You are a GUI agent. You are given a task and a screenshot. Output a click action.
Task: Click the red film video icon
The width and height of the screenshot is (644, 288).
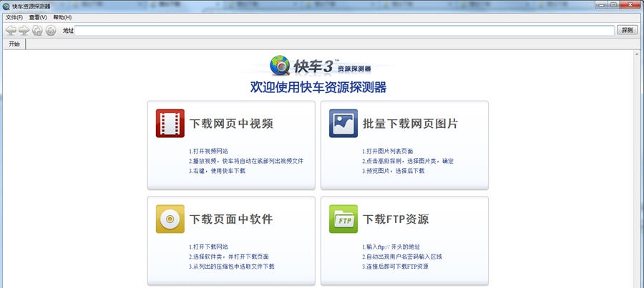point(170,123)
